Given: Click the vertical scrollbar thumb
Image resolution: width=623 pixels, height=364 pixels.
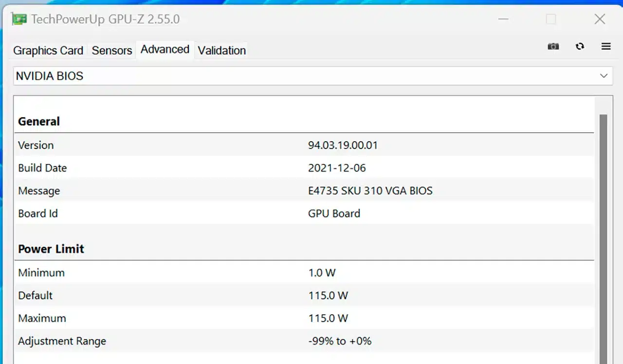Looking at the screenshot, I should tap(604, 239).
